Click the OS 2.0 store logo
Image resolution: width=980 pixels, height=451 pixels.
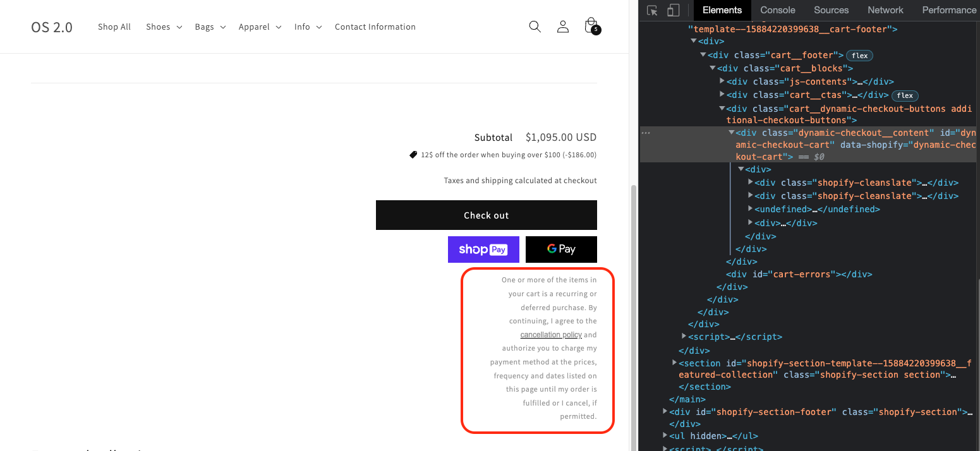click(52, 27)
